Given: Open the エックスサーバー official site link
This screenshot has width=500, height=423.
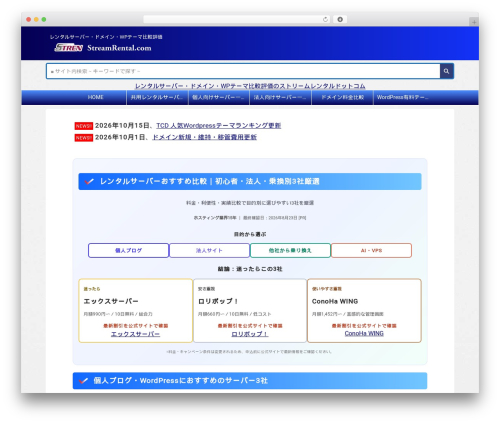Looking at the screenshot, I should click(x=135, y=334).
